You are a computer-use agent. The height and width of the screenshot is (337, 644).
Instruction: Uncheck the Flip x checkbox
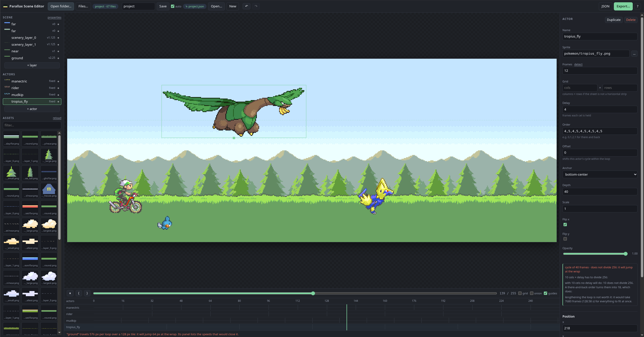[565, 225]
